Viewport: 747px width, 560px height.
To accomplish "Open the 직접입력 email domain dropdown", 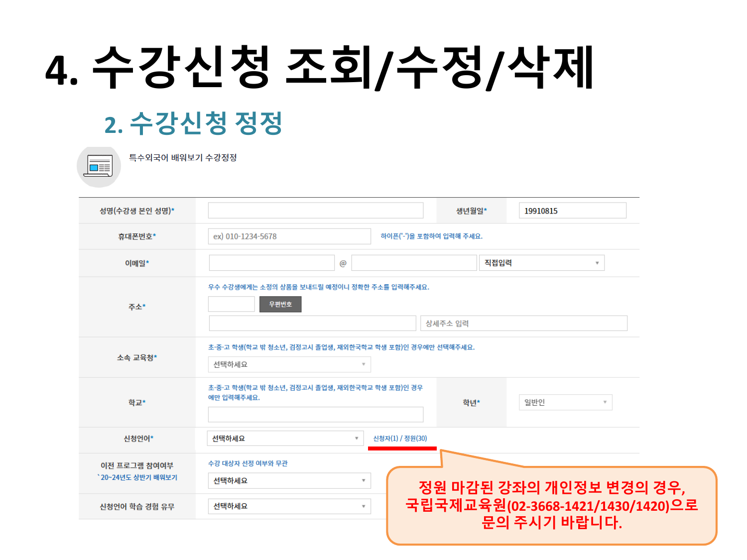I will 541,263.
